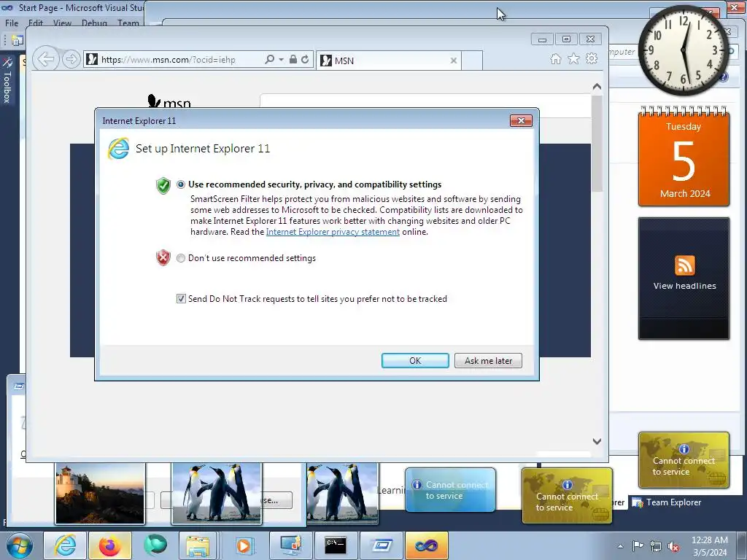
Task: Open Visual Studio View menu
Action: (62, 23)
